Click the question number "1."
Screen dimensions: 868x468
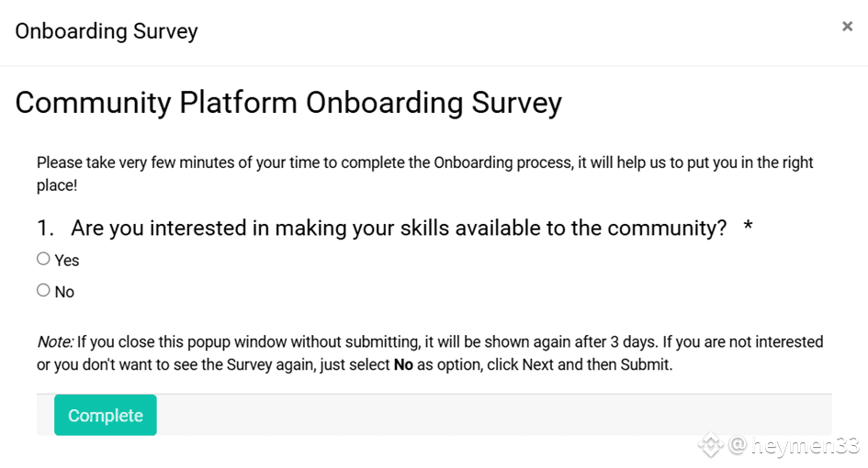(x=45, y=228)
